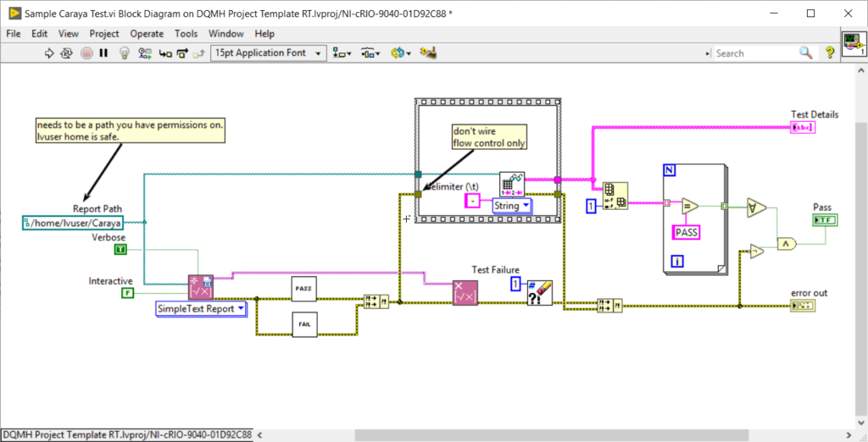Click the Clean Up Diagram button
Image resolution: width=868 pixels, height=442 pixels.
pyautogui.click(x=428, y=53)
